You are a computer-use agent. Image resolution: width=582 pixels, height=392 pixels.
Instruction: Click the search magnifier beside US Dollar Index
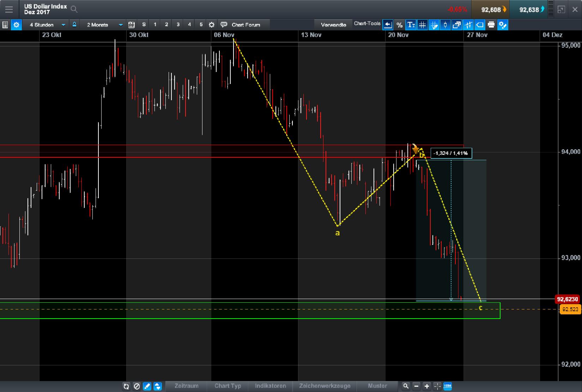click(74, 10)
